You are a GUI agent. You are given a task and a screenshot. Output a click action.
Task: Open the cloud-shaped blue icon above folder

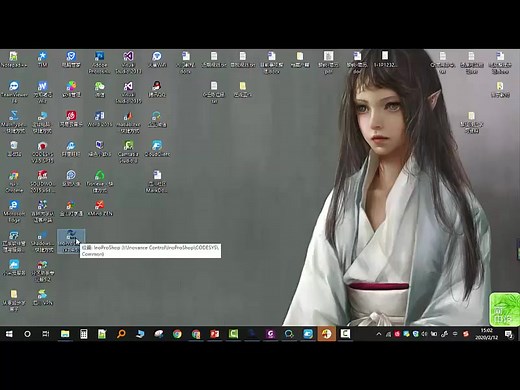tap(14, 268)
